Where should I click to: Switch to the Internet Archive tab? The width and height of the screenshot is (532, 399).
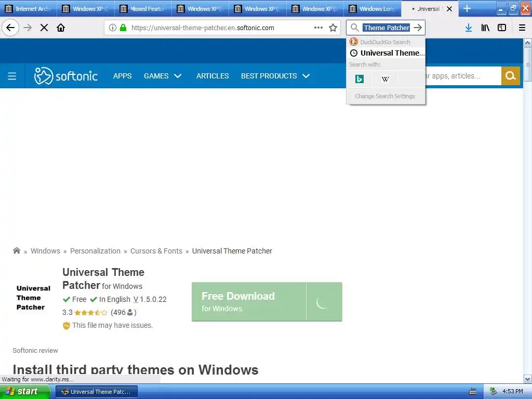click(x=29, y=8)
